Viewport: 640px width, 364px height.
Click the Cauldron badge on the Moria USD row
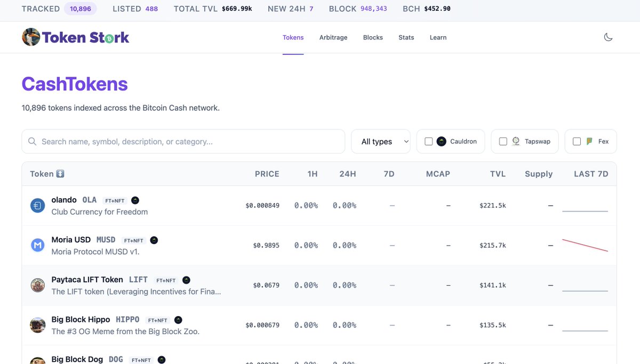(x=154, y=240)
